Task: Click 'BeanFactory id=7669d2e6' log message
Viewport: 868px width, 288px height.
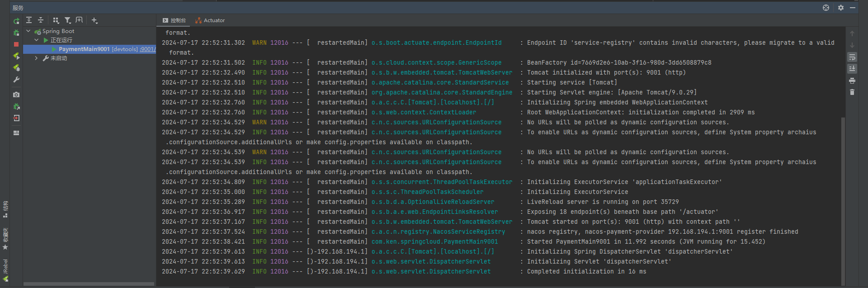Action: (x=619, y=62)
